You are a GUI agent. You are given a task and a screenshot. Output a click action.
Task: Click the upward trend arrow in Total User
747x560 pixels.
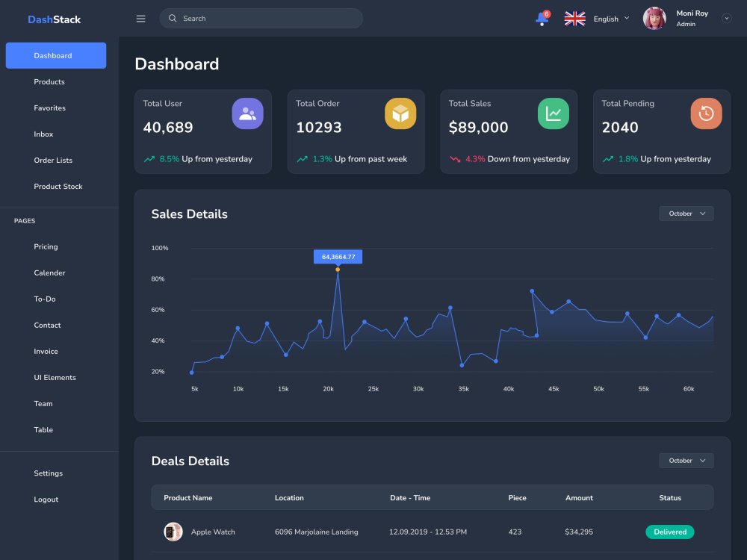click(x=149, y=159)
